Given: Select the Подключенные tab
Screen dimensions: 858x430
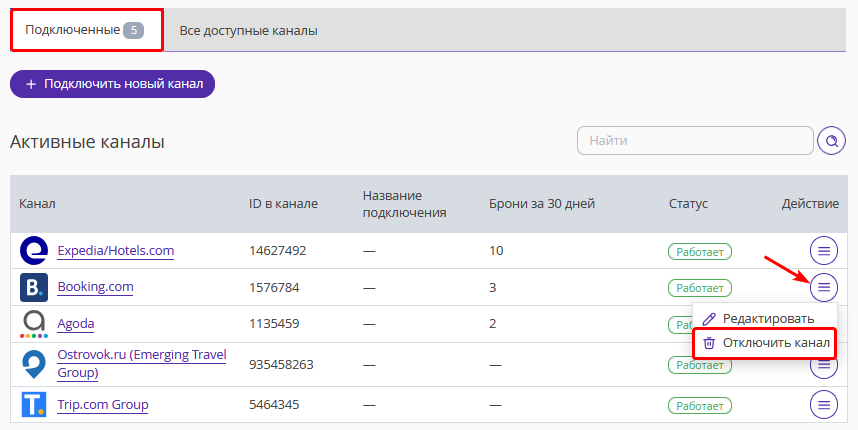Looking at the screenshot, I should [86, 30].
